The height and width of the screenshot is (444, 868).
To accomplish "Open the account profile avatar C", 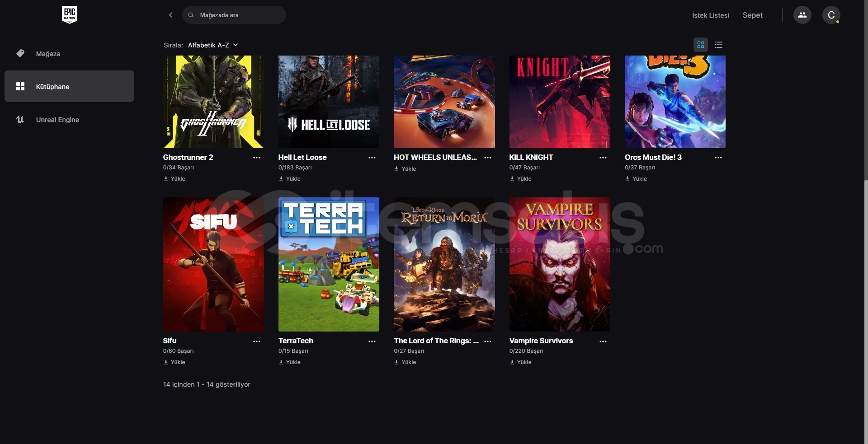I will coord(831,15).
